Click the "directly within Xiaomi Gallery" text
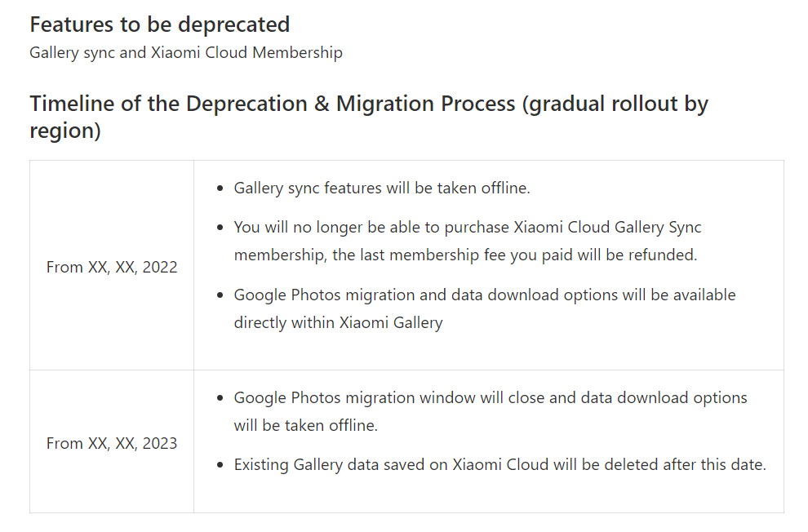 pos(338,322)
